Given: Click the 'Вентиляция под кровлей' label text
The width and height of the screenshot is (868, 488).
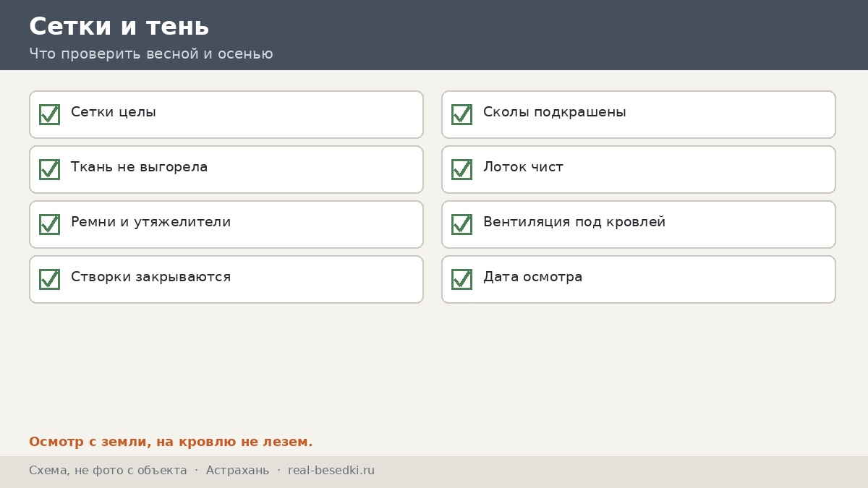Looking at the screenshot, I should (x=574, y=223).
